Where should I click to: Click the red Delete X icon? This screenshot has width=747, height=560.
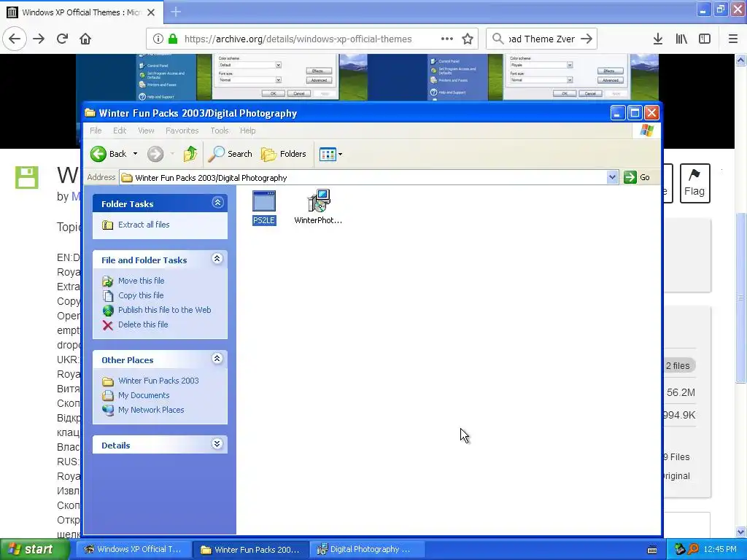[108, 325]
